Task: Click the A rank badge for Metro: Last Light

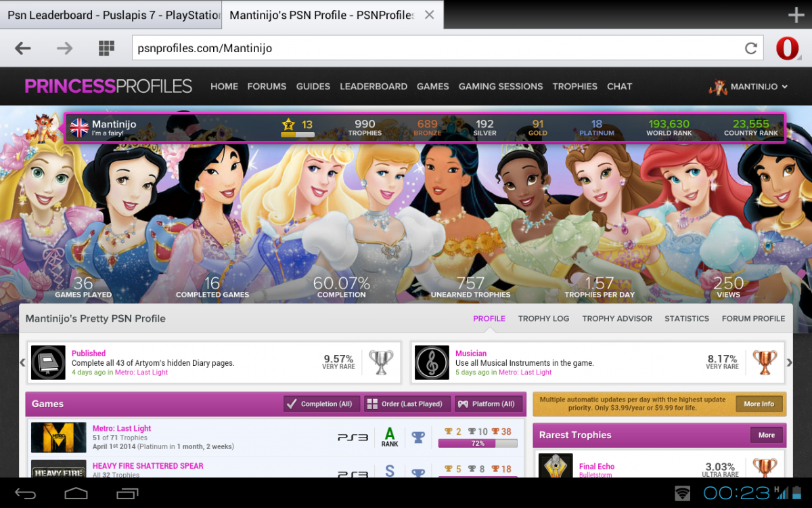Action: pos(390,437)
